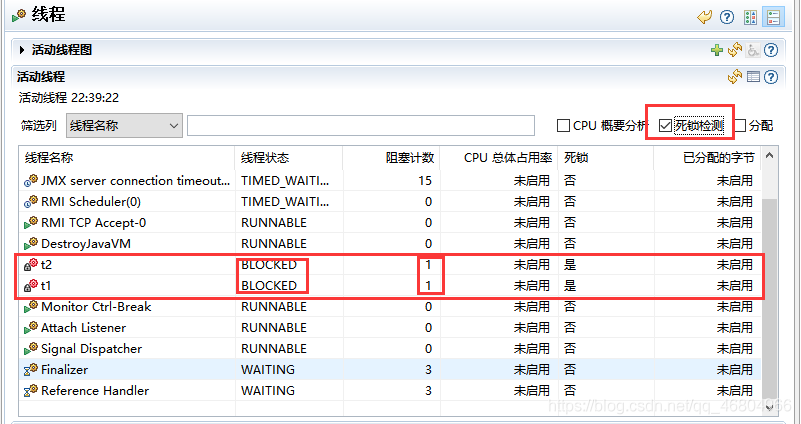801x424 pixels.
Task: Click 是 deadlock value for t2
Action: [x=570, y=265]
